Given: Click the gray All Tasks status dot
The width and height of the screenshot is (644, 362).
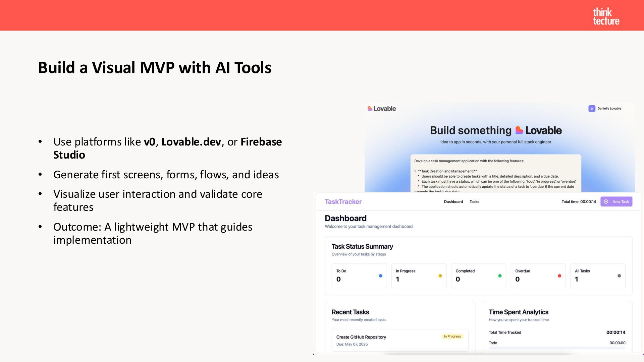Looking at the screenshot, I should point(619,276).
